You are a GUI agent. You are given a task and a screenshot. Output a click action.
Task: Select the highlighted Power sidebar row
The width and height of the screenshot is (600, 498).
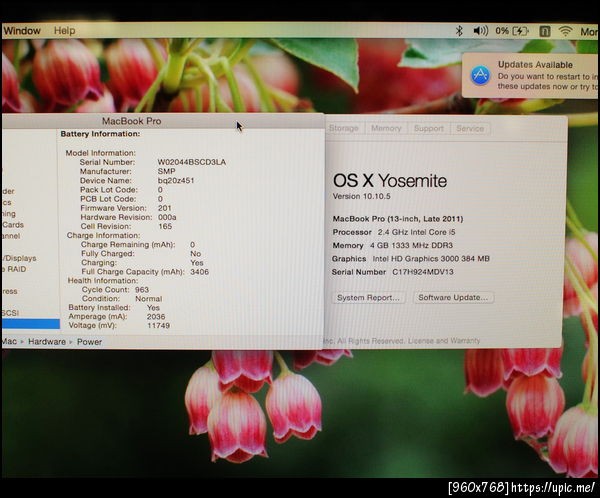pos(31,324)
